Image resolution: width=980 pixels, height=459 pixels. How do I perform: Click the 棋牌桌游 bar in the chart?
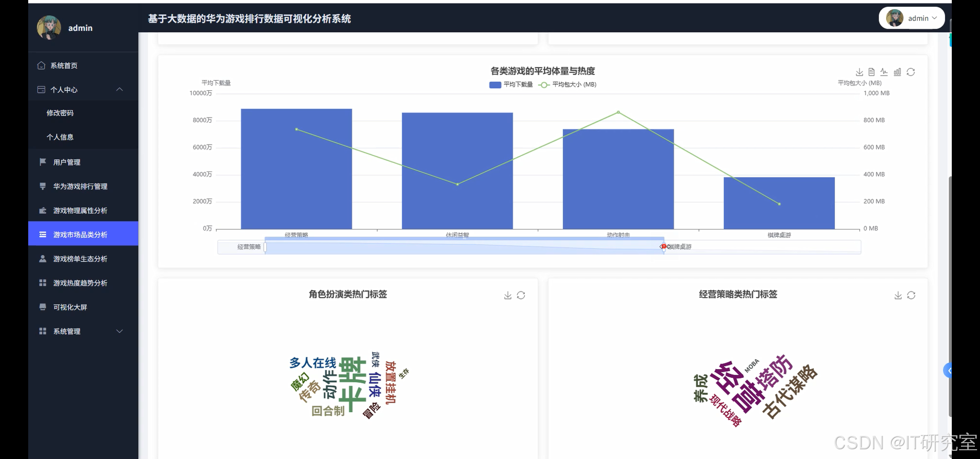[x=779, y=203]
